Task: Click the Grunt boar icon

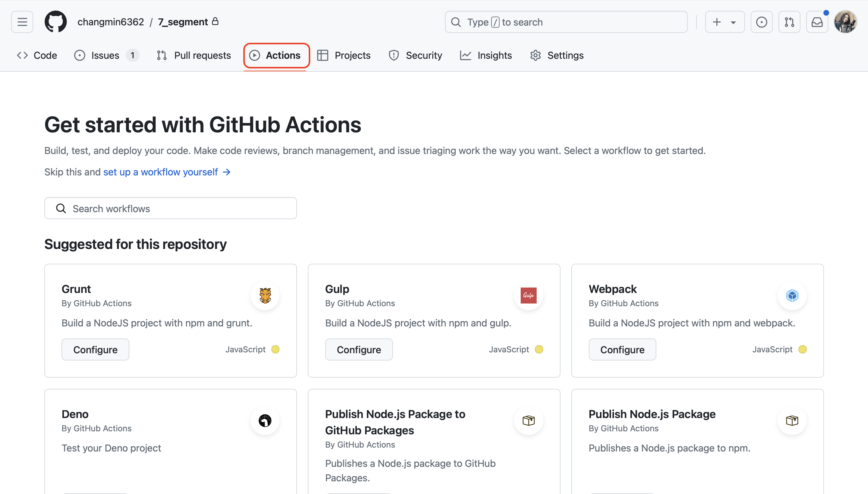Action: pyautogui.click(x=265, y=295)
